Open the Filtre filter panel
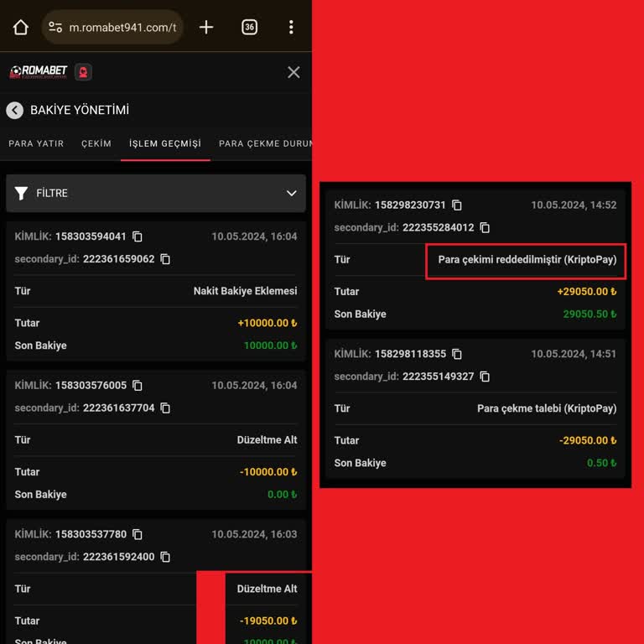 coord(52,193)
